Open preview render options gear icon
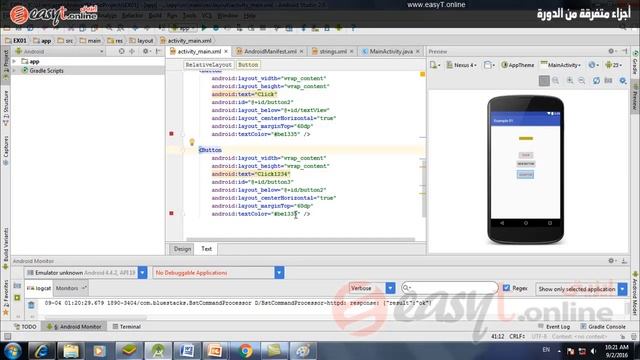 [x=623, y=80]
